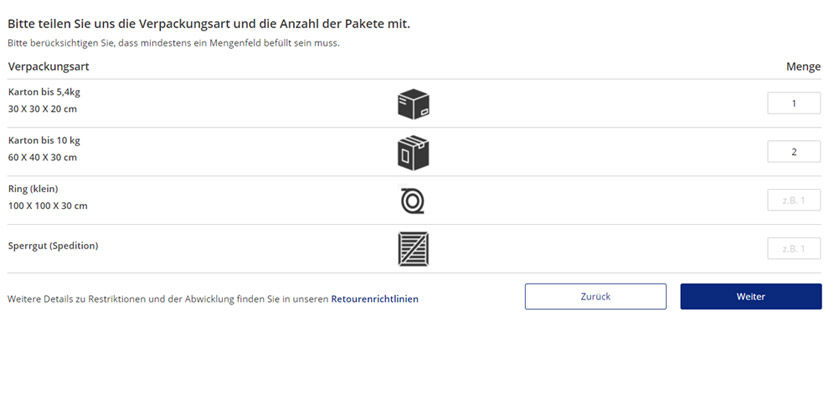Open the Retourenrichtlinien link
This screenshot has height=420, width=832.
[x=375, y=298]
